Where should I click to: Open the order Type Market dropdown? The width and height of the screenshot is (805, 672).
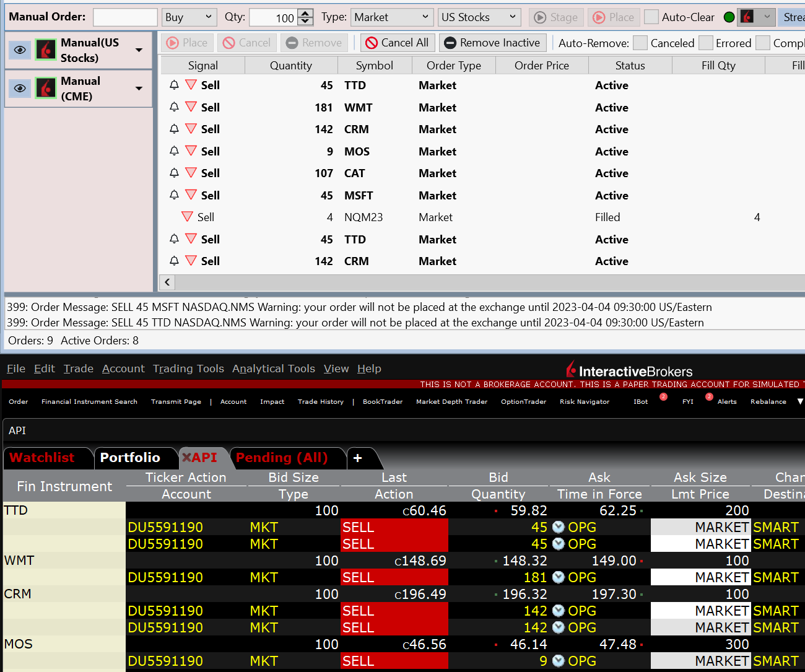pyautogui.click(x=391, y=17)
